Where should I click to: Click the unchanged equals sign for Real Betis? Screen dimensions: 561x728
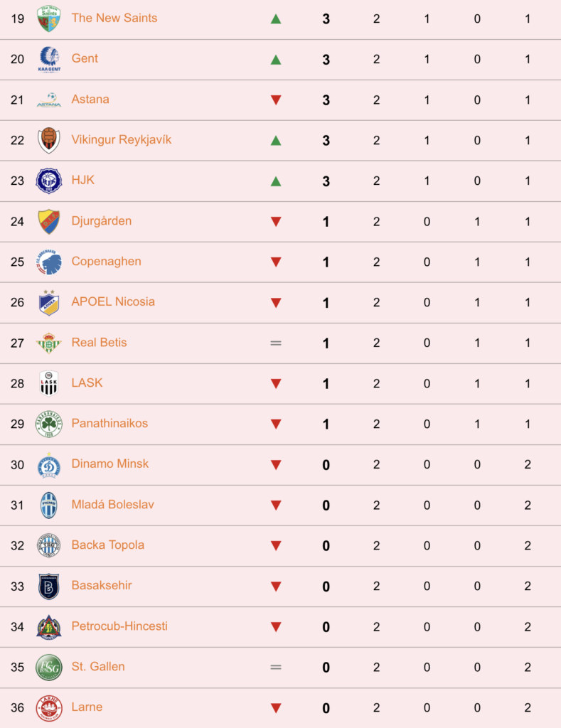pos(276,343)
